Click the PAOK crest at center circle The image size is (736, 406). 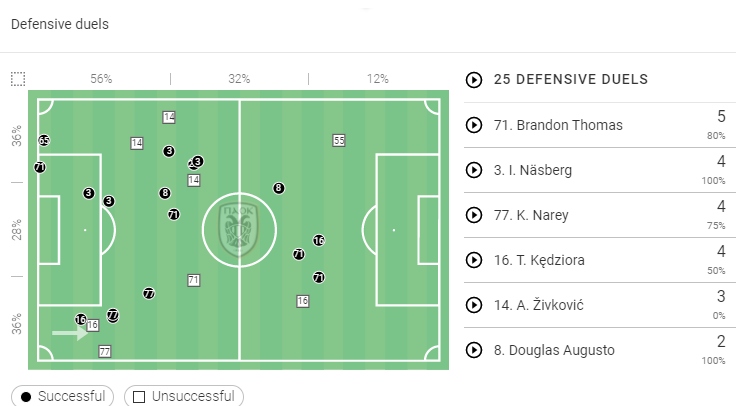coord(239,229)
